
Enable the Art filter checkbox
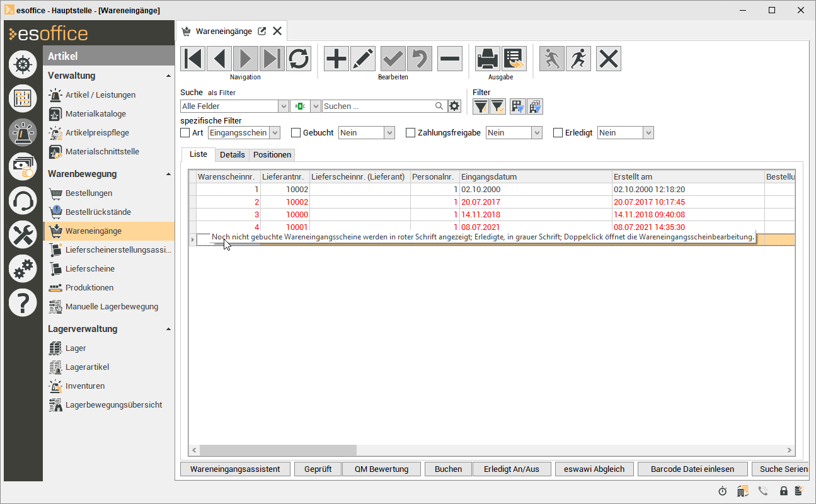(185, 133)
